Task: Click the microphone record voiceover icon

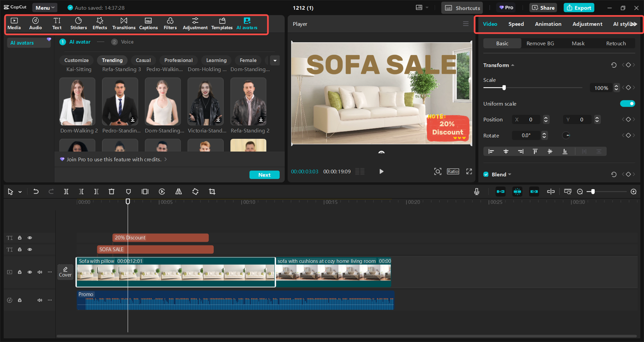Action: click(x=476, y=192)
